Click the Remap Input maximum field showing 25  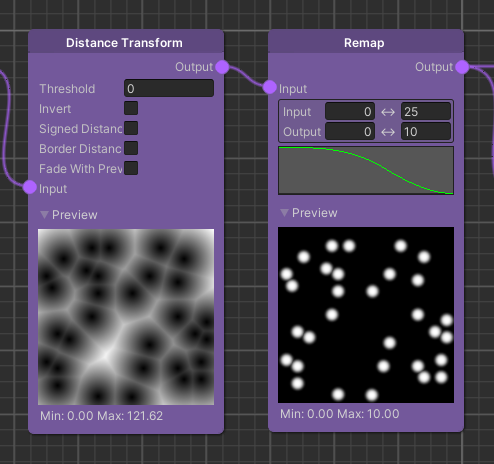[426, 112]
